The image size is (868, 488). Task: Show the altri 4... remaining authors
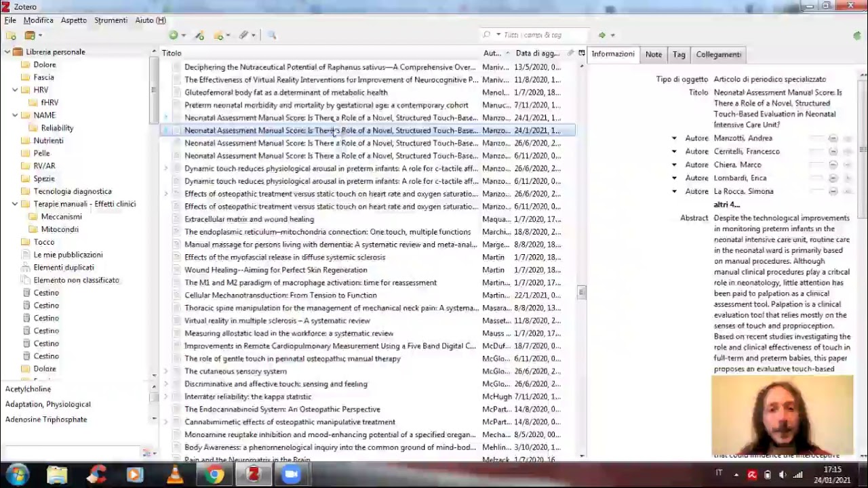pyautogui.click(x=726, y=205)
